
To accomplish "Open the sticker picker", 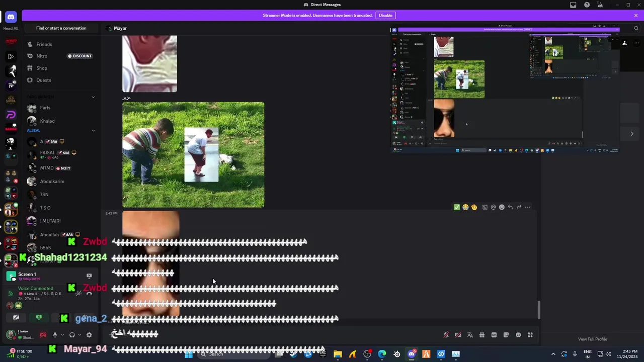I will [x=506, y=335].
